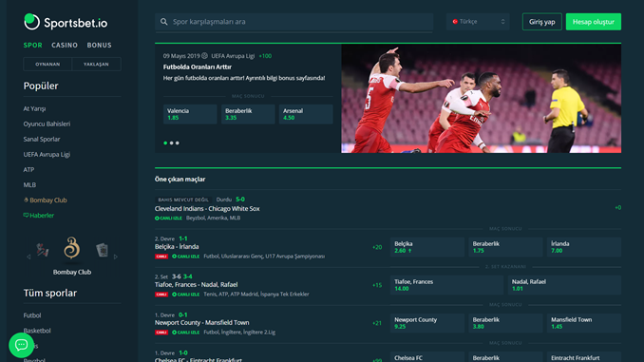Viewport: 644px width, 362px height.
Task: Go to next carousel item arrow
Action: pos(116,257)
